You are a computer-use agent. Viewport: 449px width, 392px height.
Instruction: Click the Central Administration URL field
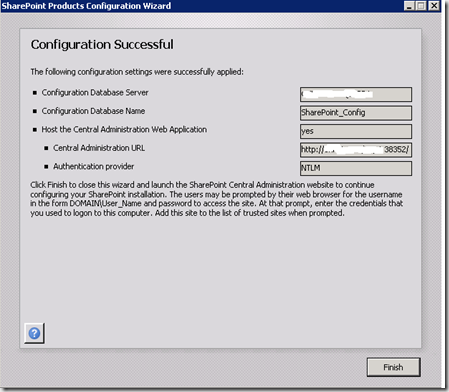pyautogui.click(x=356, y=150)
